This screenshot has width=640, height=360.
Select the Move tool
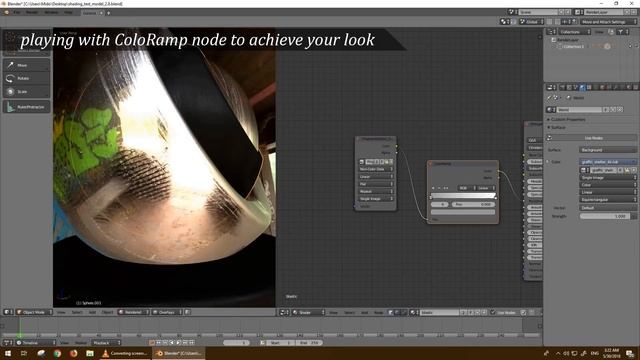coord(27,65)
